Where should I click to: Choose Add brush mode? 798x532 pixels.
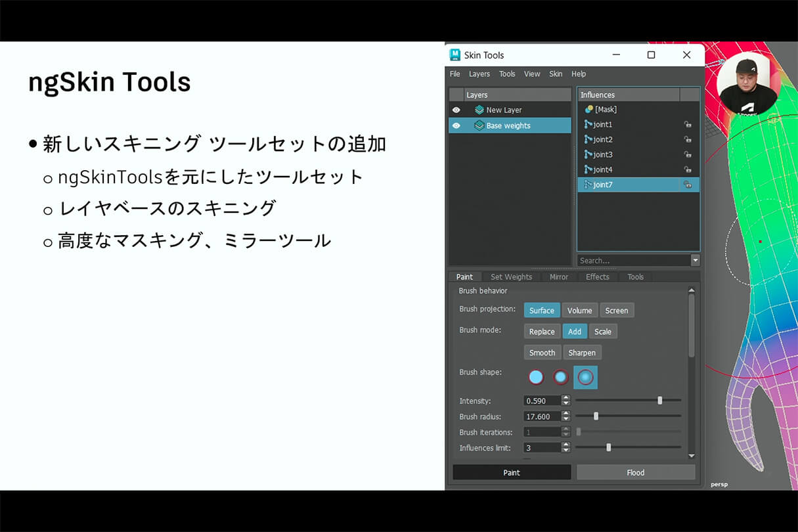[x=575, y=332]
